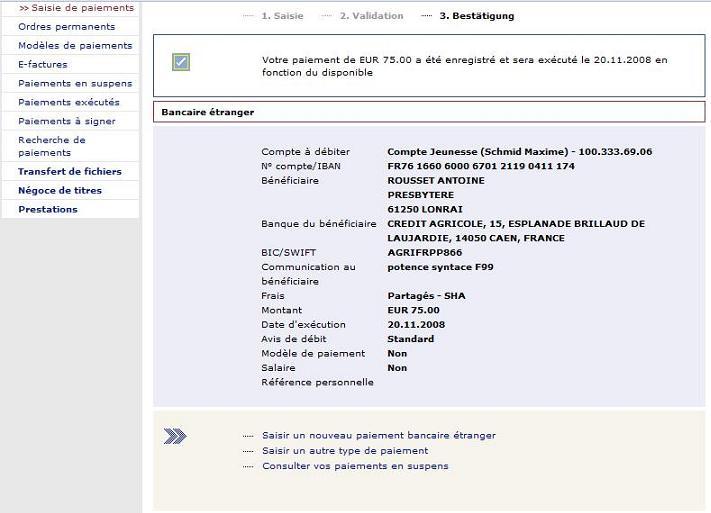This screenshot has height=513, width=711.
Task: Click the confirmation checkmark icon
Action: [x=181, y=63]
